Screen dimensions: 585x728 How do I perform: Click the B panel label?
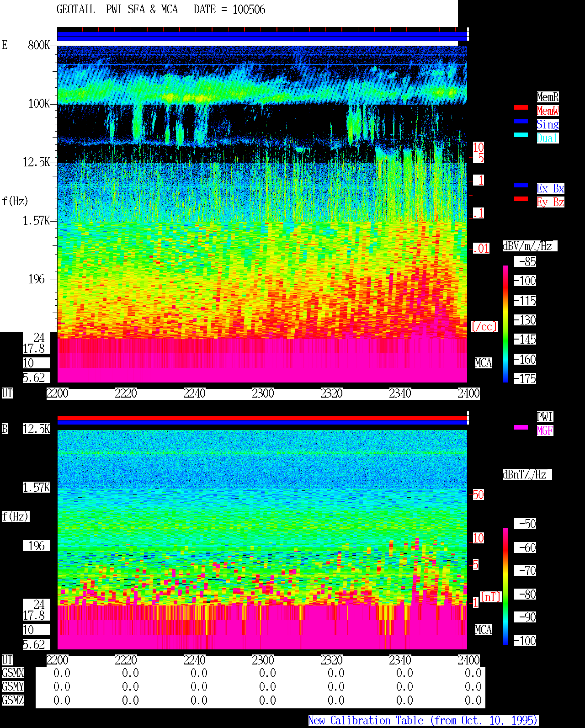5,429
